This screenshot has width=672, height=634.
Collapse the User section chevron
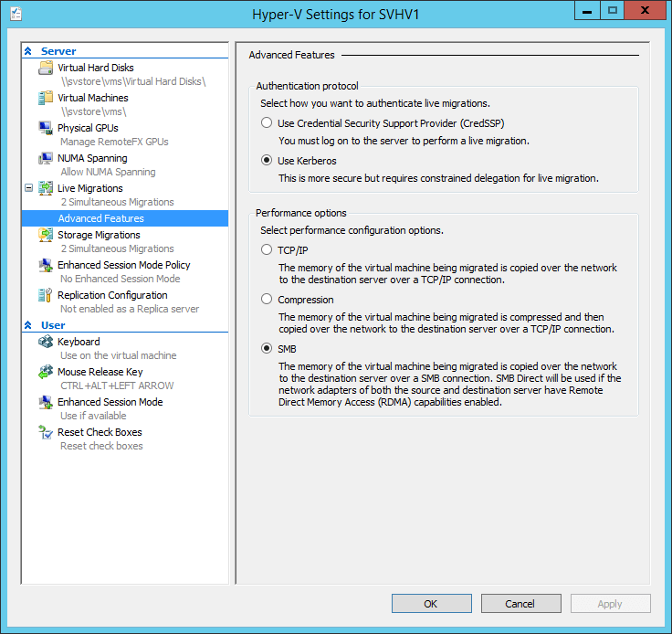[28, 325]
